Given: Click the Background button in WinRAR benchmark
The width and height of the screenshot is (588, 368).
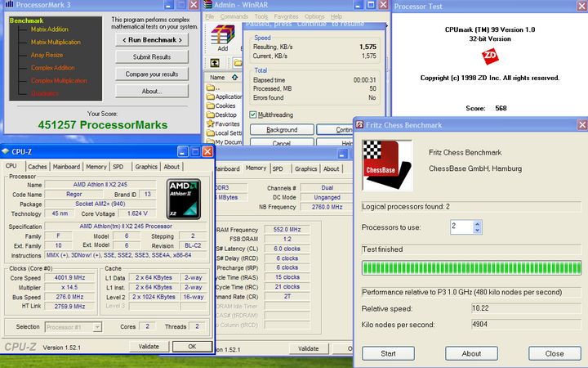Looking at the screenshot, I should 282,129.
